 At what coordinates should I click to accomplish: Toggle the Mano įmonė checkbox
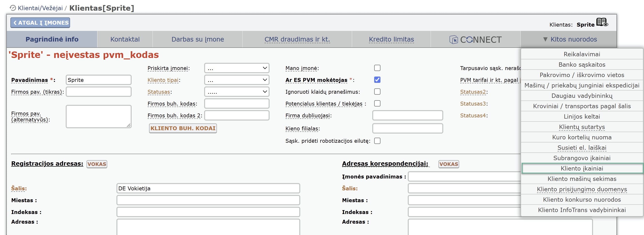pos(377,68)
